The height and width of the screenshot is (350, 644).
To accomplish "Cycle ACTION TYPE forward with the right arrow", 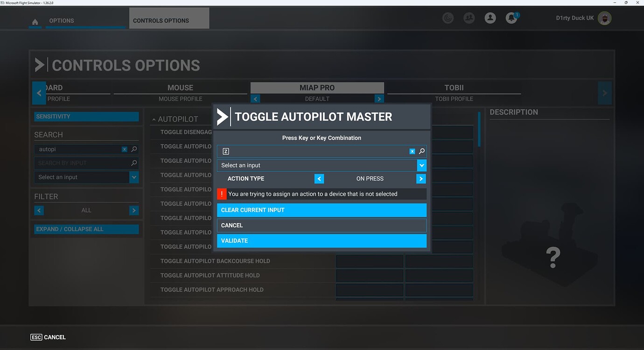I will point(420,179).
